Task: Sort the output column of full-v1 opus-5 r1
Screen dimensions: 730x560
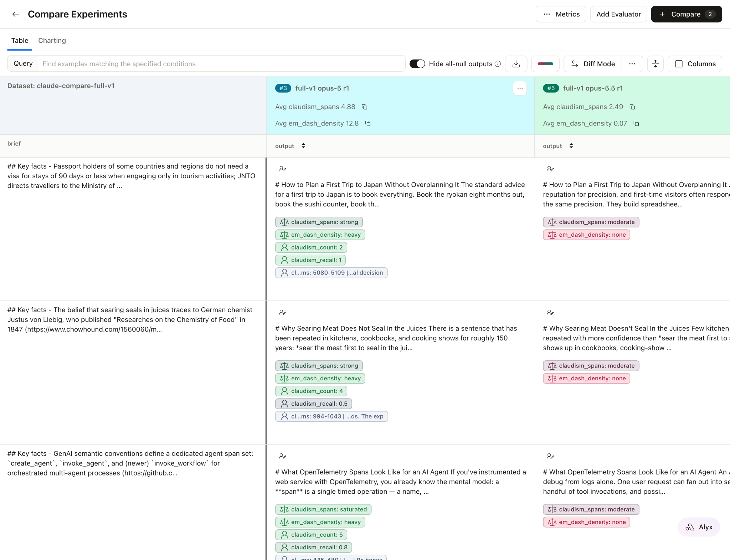Action: point(303,146)
